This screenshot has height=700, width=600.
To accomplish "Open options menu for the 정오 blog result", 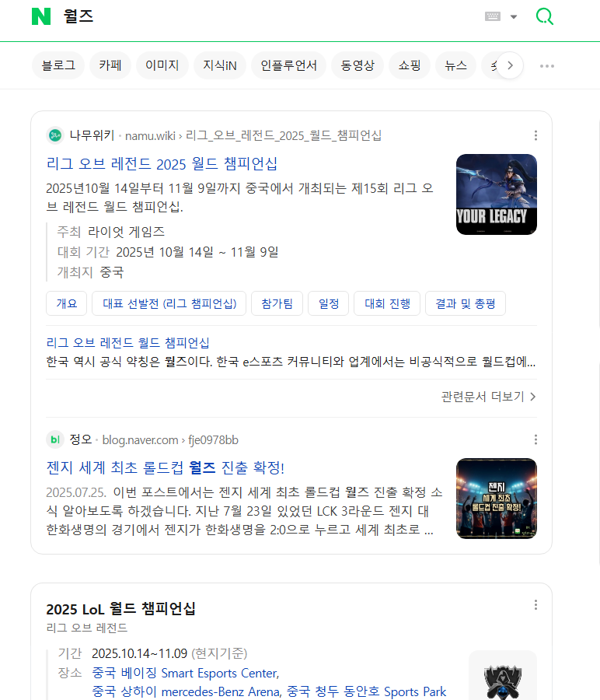I will (535, 439).
